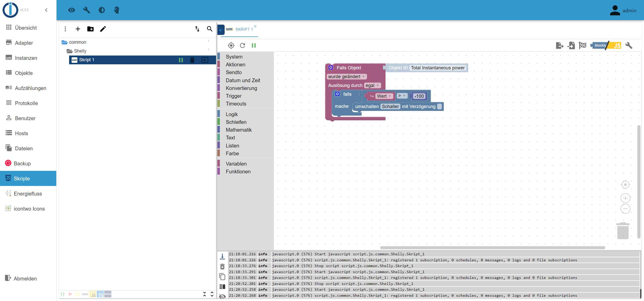Delete Skript 1 using trash icon

pyautogui.click(x=192, y=60)
